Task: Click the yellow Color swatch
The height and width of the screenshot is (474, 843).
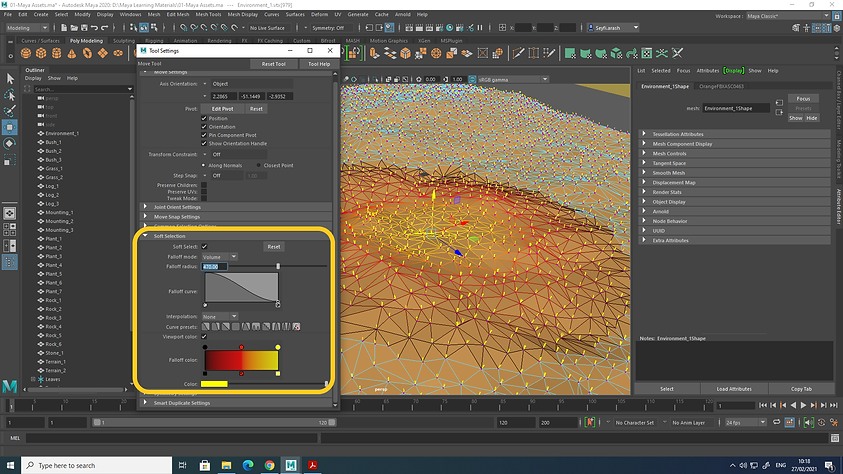Action: click(214, 384)
